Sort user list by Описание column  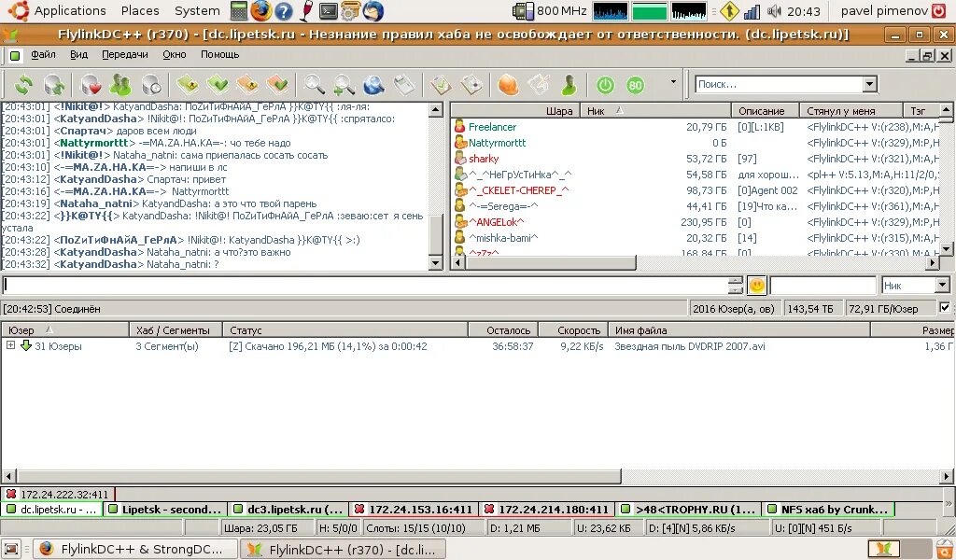point(766,110)
